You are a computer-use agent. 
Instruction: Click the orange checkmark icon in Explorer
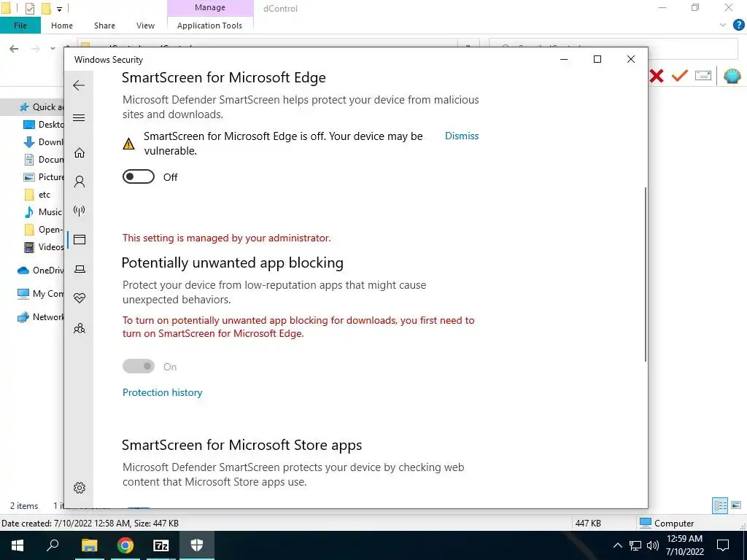680,76
